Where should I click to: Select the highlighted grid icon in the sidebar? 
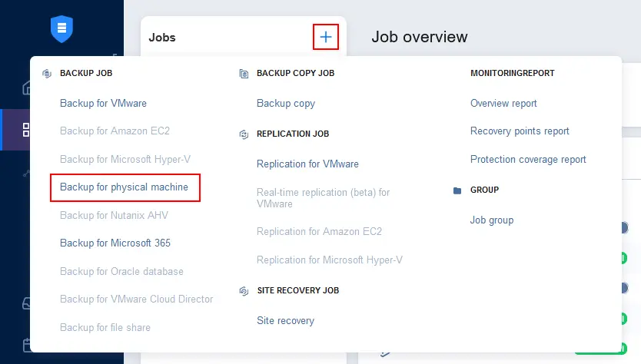27,130
